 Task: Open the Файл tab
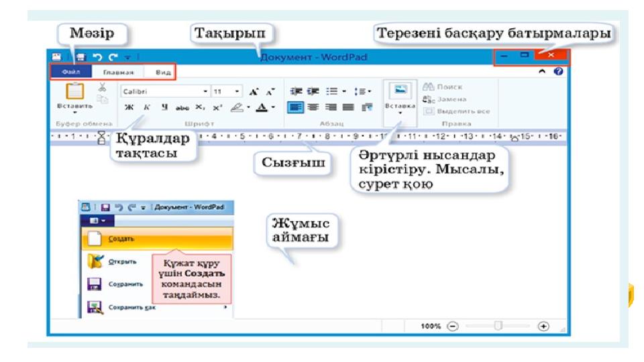click(x=71, y=72)
